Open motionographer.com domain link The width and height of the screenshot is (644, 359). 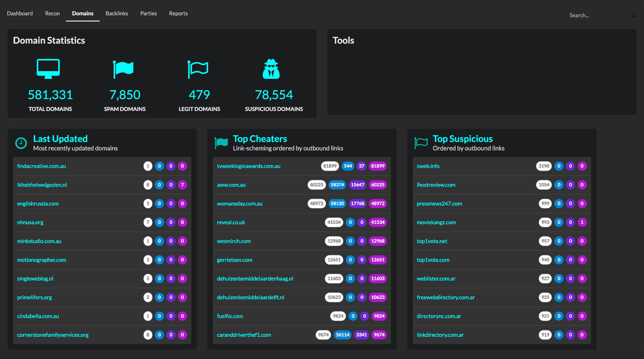point(42,260)
